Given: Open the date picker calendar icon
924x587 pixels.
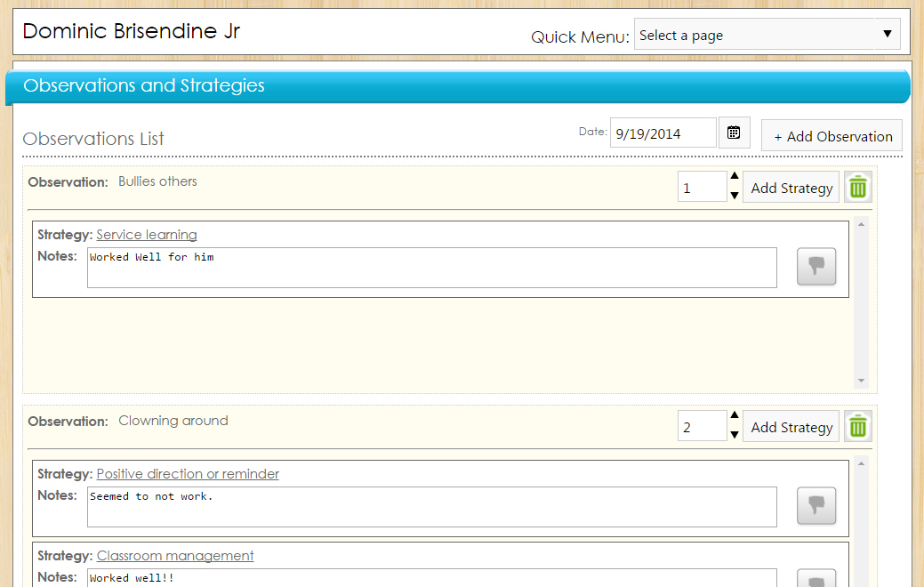Looking at the screenshot, I should (734, 133).
